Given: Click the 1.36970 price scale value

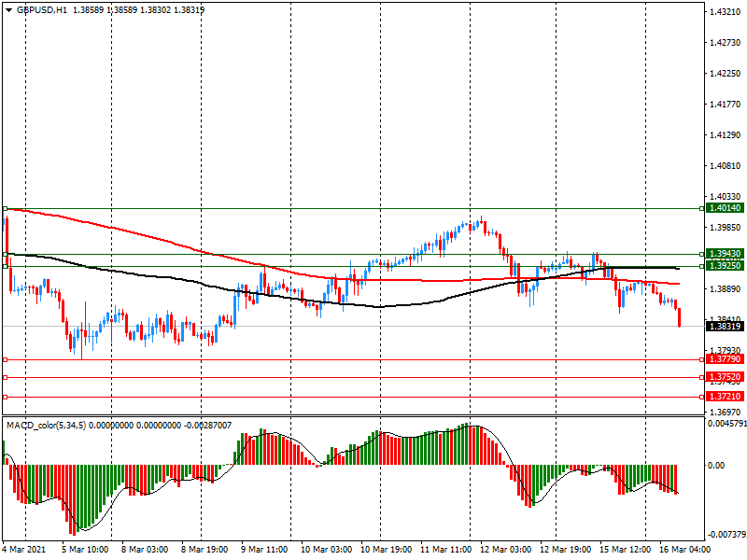Looking at the screenshot, I should point(726,412).
